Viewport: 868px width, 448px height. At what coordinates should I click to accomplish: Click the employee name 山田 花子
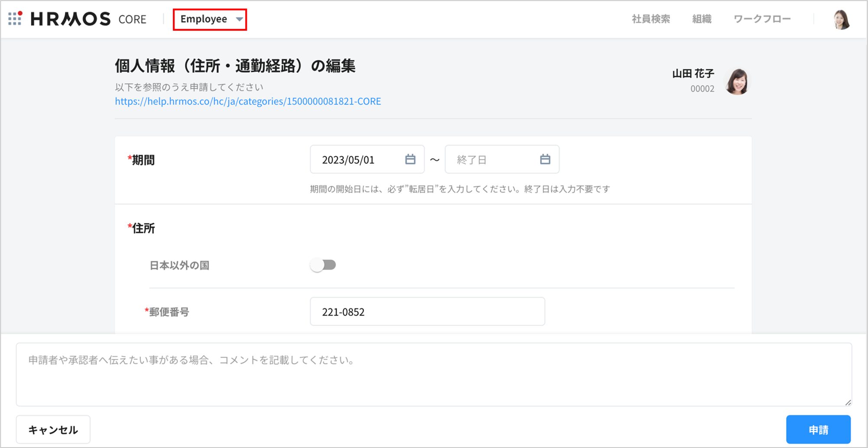click(693, 74)
